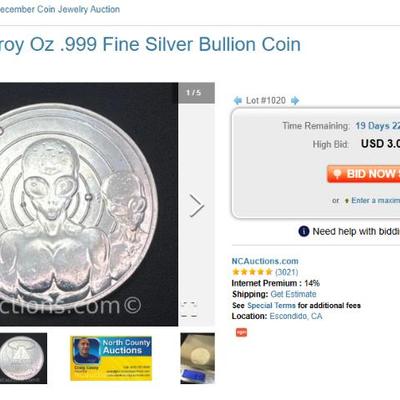Click the orange BID NOW button
Screen dimensions: 400x400
(364, 174)
